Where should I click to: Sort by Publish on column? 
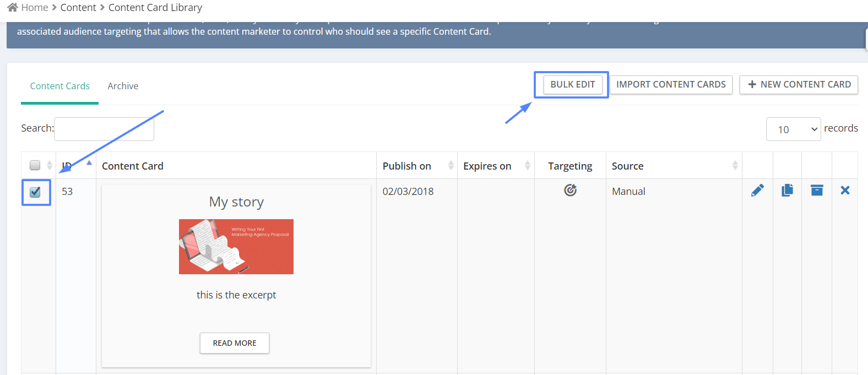tap(417, 166)
